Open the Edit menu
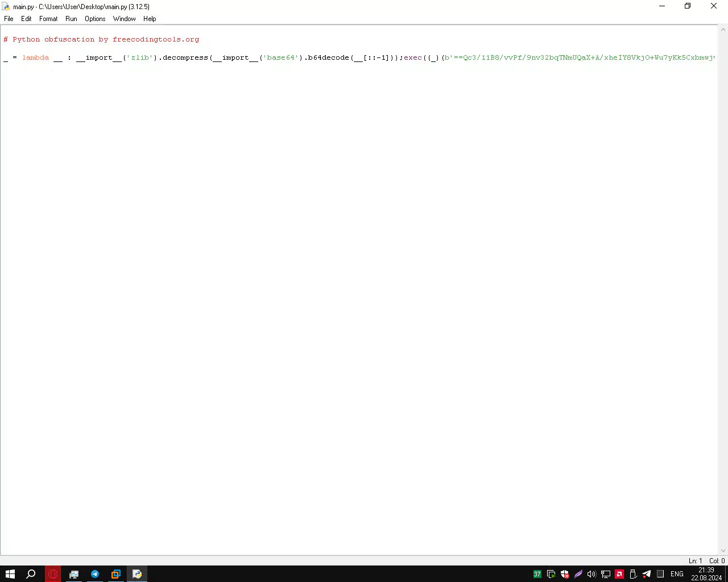The width and height of the screenshot is (728, 582). 26,19
